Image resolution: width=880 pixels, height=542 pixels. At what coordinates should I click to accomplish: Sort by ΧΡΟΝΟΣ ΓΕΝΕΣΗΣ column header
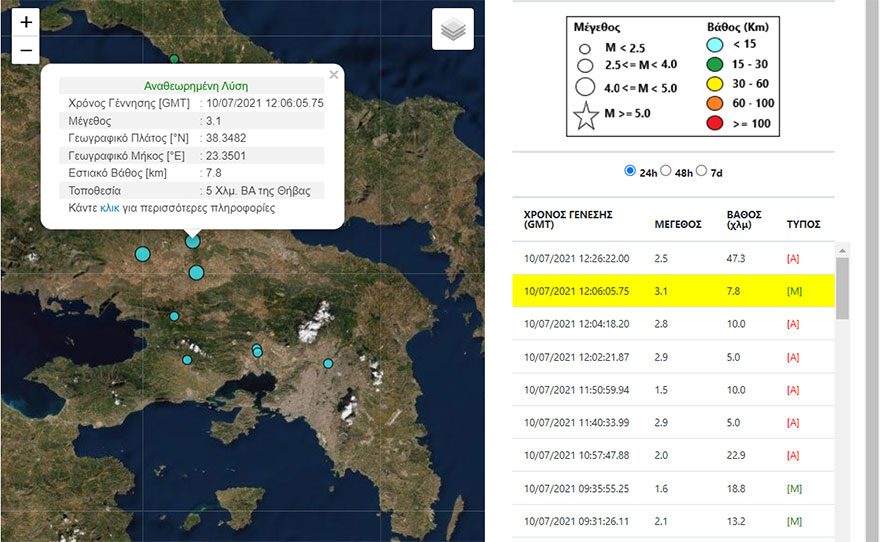(x=568, y=219)
